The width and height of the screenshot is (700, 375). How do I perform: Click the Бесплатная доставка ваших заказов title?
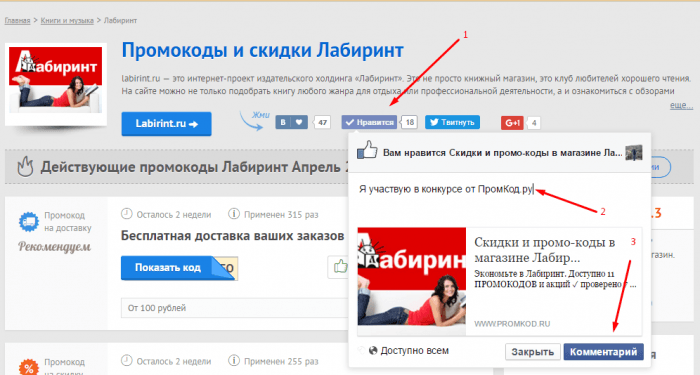click(x=232, y=236)
